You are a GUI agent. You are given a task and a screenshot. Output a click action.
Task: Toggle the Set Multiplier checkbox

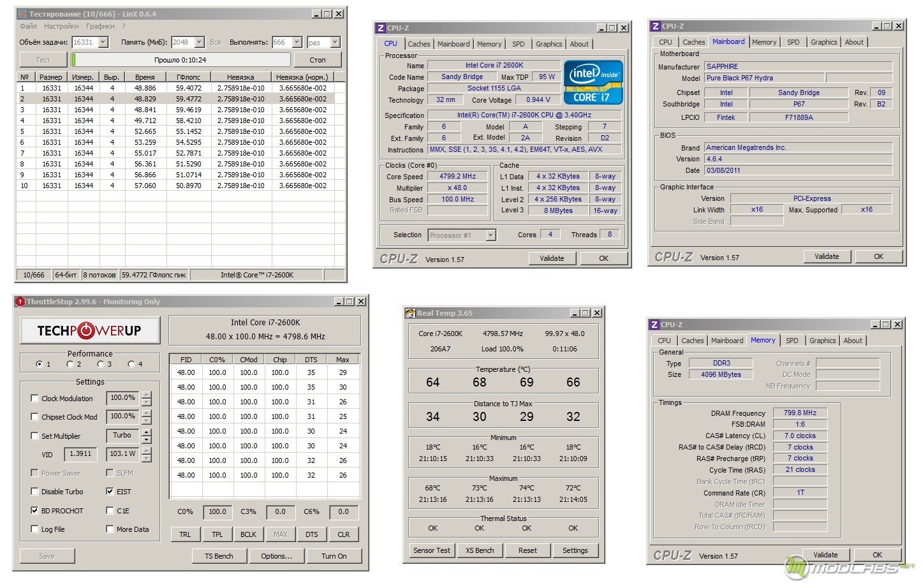click(x=35, y=436)
